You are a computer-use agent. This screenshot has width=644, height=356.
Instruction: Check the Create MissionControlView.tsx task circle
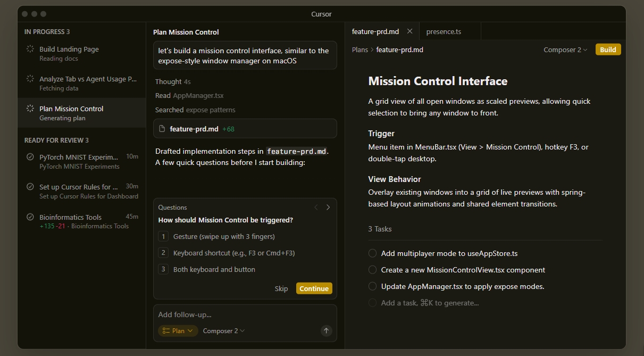[372, 270]
